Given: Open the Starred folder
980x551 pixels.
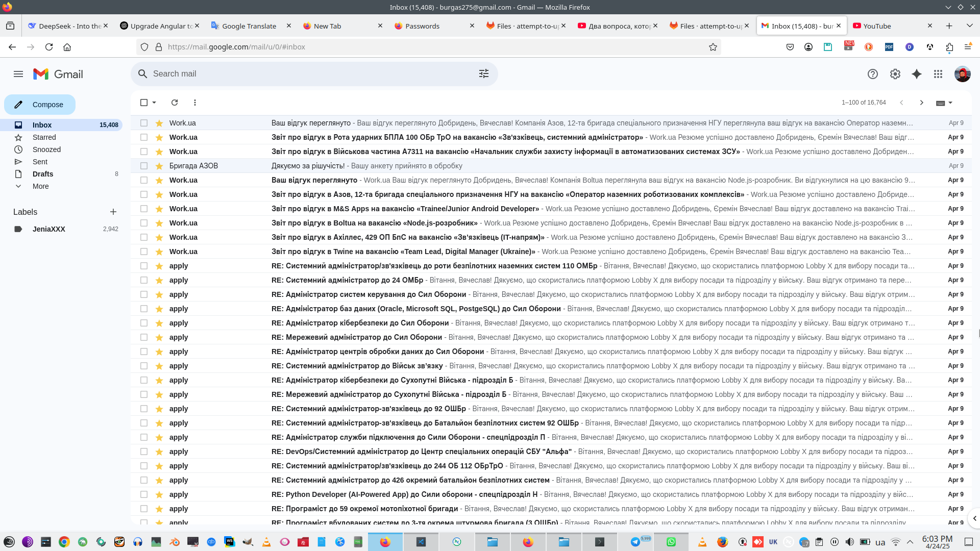Looking at the screenshot, I should [x=44, y=137].
